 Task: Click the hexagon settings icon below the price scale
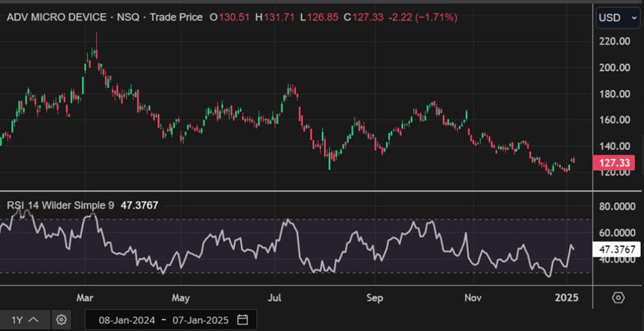[x=618, y=297]
